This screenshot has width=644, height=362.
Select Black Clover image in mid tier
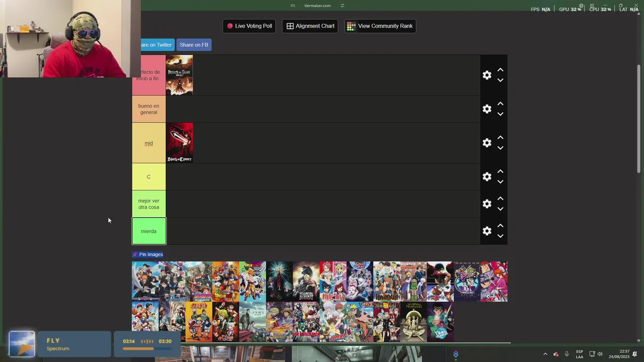(x=180, y=143)
